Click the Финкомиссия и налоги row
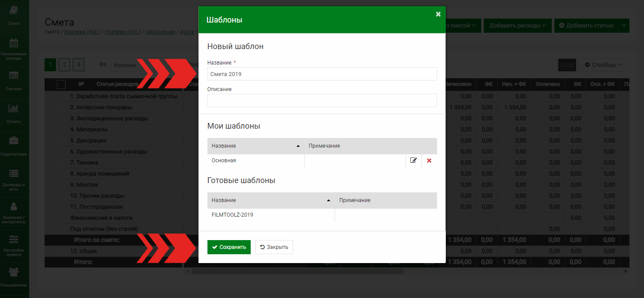The height and width of the screenshot is (298, 644). pos(101,218)
